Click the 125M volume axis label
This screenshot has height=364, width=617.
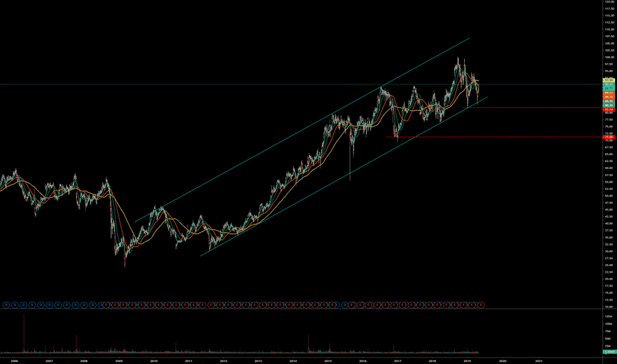[609, 316]
